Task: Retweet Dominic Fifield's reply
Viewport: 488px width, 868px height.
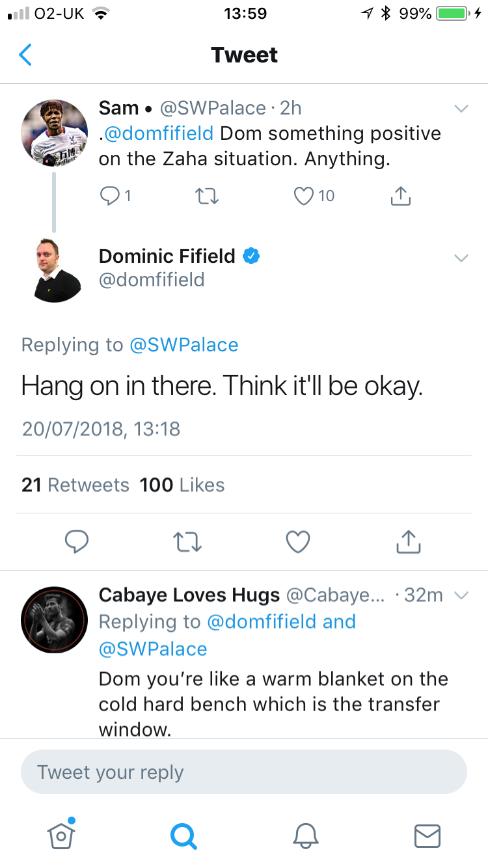Action: [x=187, y=541]
